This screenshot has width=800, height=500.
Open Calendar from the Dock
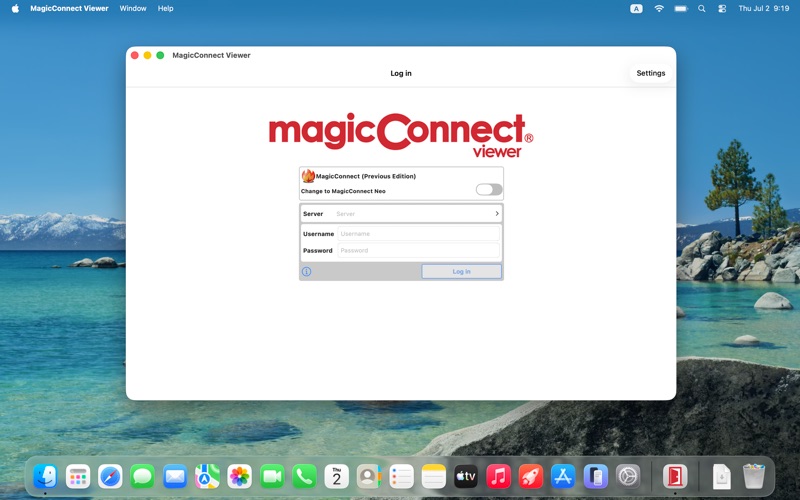(x=337, y=477)
